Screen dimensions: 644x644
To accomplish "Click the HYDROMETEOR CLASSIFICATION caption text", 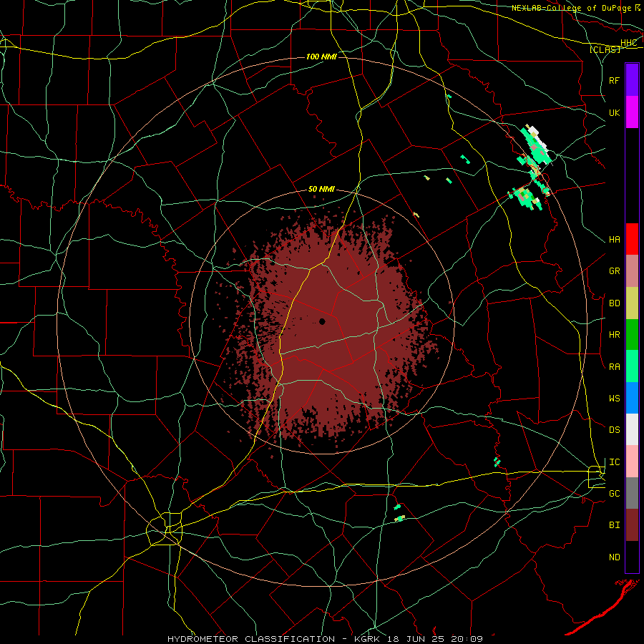I will [x=251, y=639].
